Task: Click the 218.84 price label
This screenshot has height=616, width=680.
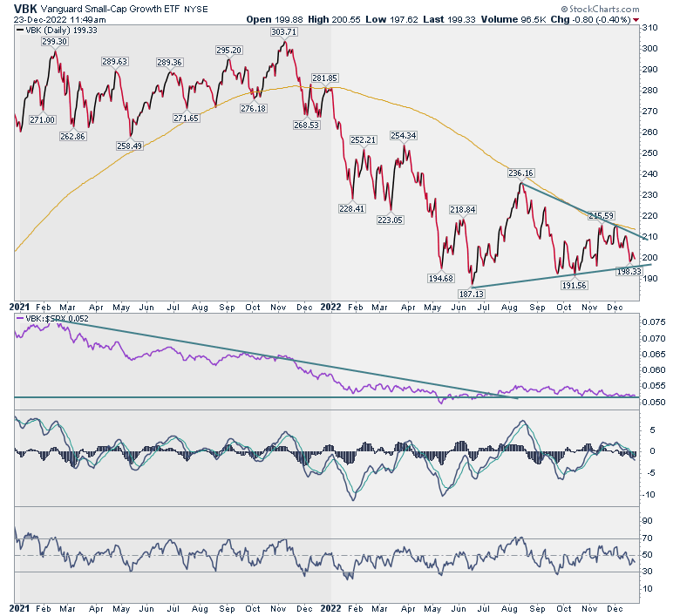Action: point(463,210)
